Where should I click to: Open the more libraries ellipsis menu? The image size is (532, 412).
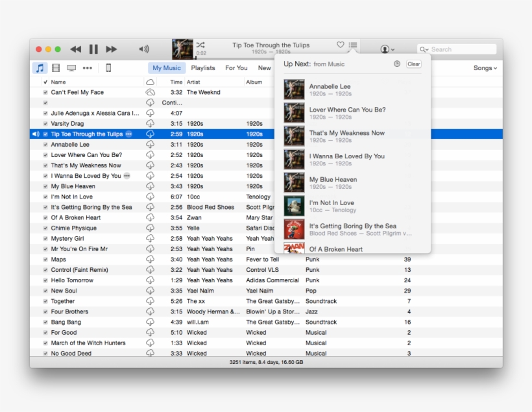[x=88, y=68]
